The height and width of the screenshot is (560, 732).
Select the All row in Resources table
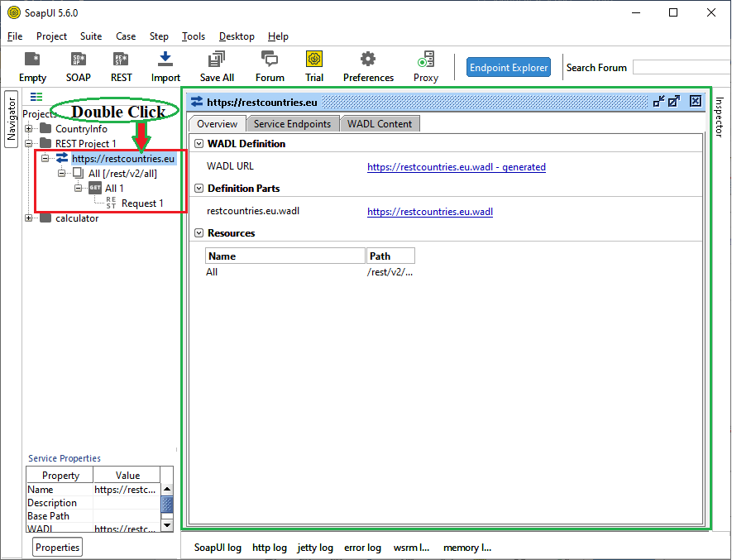[310, 272]
